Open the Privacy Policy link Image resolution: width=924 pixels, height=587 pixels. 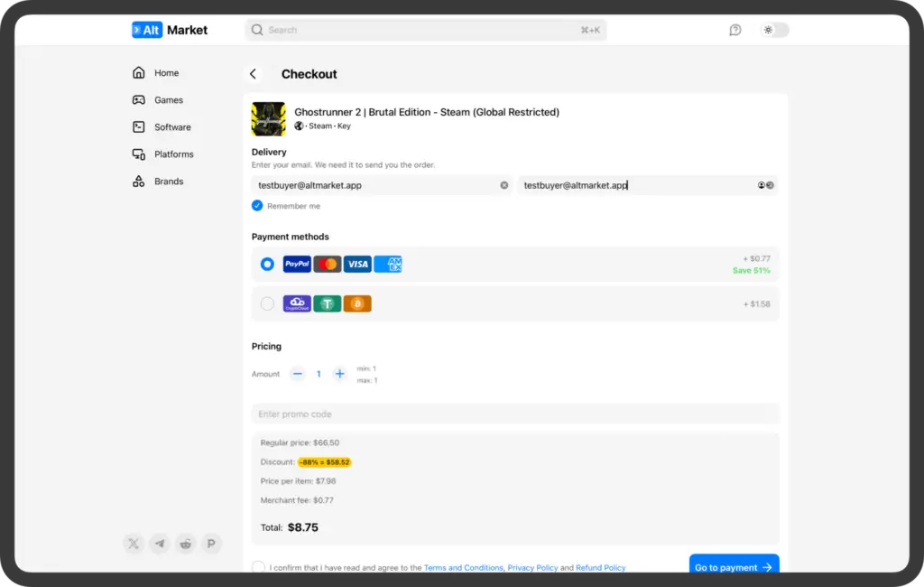pyautogui.click(x=532, y=567)
